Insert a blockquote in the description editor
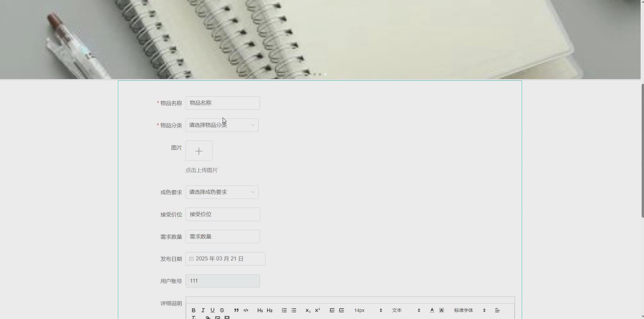 [236, 310]
